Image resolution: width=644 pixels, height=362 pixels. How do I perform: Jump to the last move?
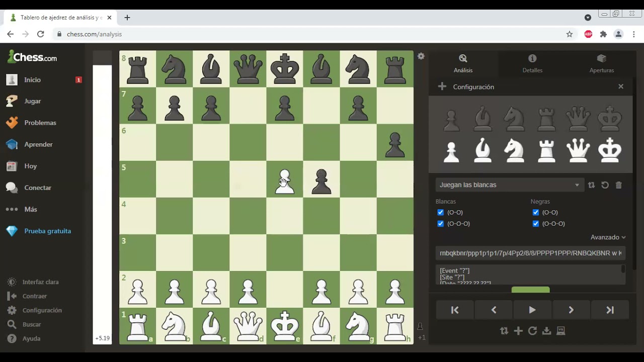[x=610, y=310]
